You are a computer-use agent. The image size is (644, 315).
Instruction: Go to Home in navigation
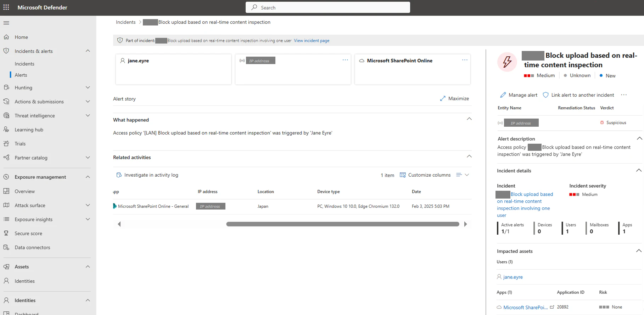click(x=21, y=37)
